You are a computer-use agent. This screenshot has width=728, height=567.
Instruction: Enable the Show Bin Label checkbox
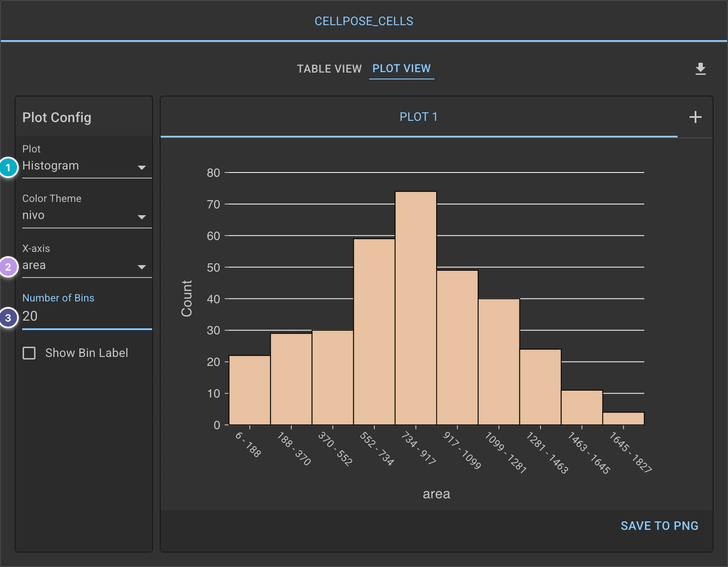pos(29,353)
